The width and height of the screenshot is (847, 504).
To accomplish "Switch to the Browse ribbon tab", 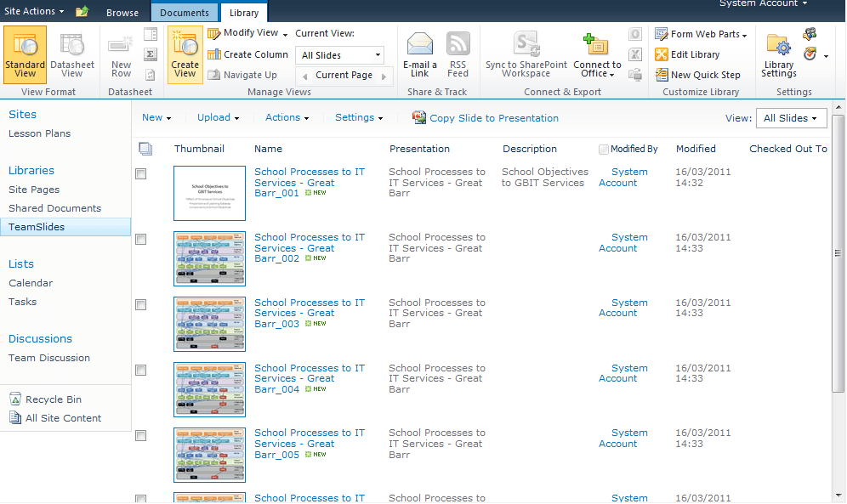I will pos(122,12).
